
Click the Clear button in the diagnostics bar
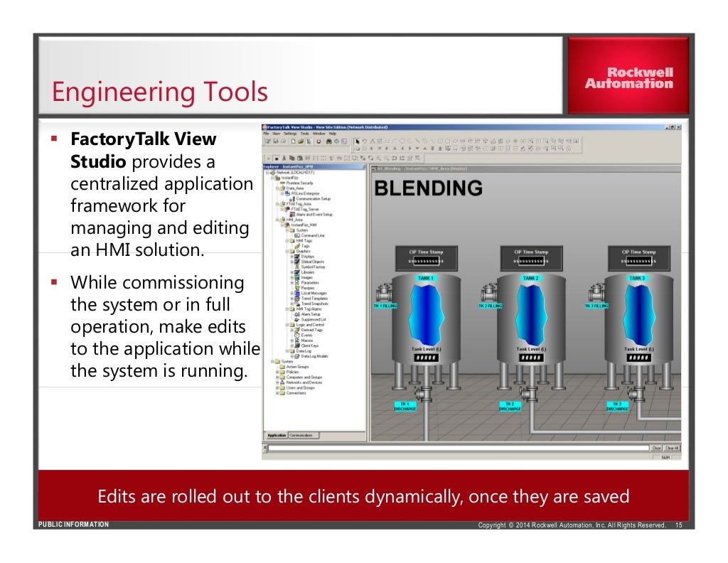[656, 449]
